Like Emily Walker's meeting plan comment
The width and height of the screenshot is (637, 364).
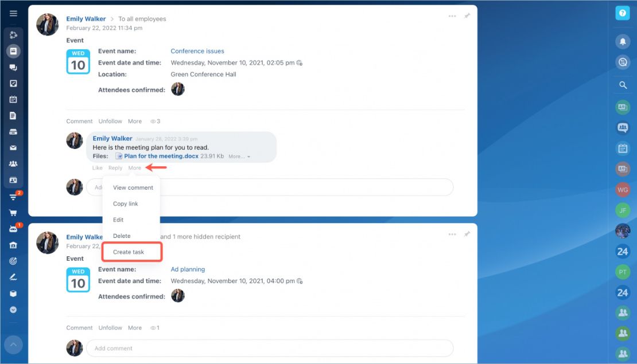[97, 168]
